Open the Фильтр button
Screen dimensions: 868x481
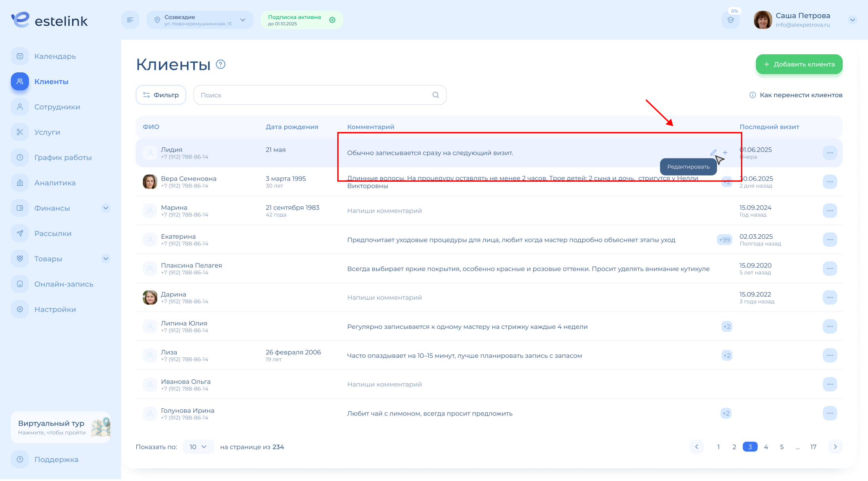tap(161, 95)
